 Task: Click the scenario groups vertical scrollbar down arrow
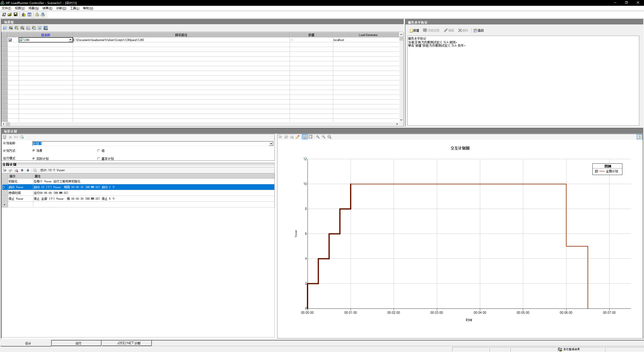[x=401, y=120]
